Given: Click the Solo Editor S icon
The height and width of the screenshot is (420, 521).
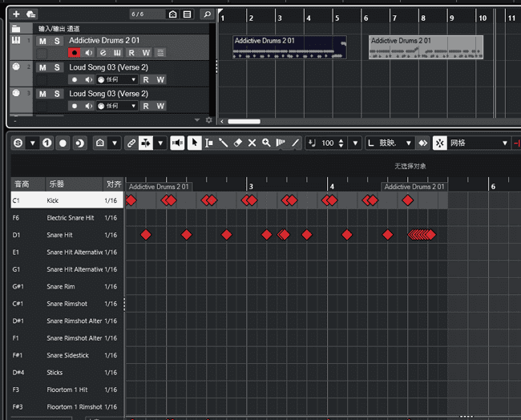Looking at the screenshot, I should pos(18,143).
